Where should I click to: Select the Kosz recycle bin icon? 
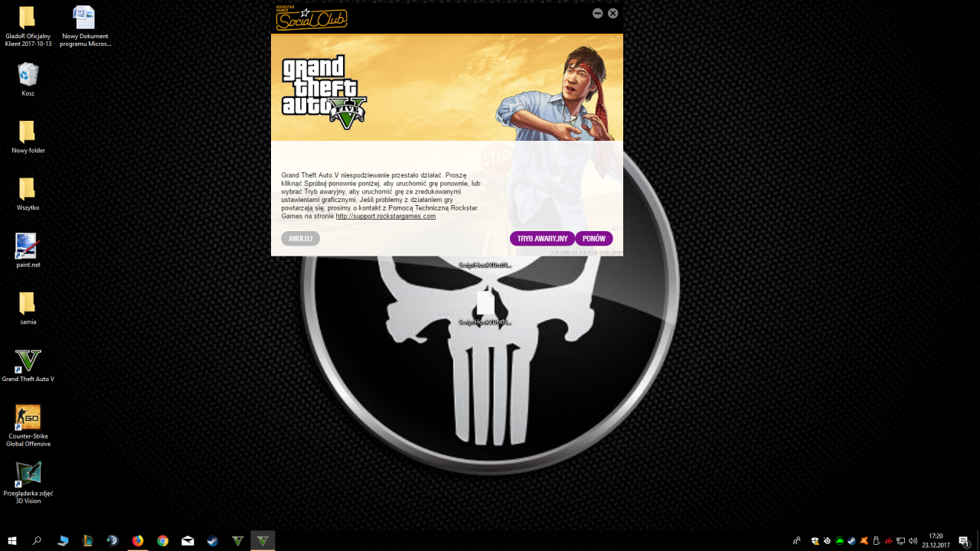(x=28, y=80)
